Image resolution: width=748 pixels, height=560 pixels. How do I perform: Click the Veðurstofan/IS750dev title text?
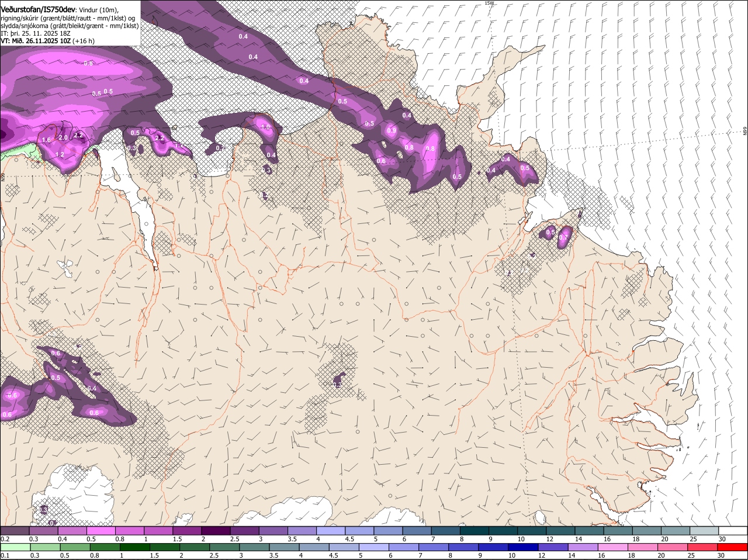[38, 9]
